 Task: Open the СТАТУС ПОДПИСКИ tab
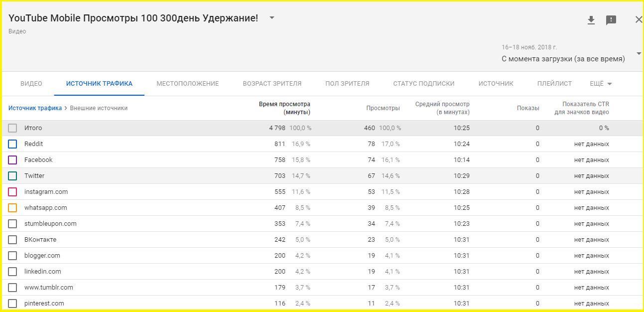[424, 84]
